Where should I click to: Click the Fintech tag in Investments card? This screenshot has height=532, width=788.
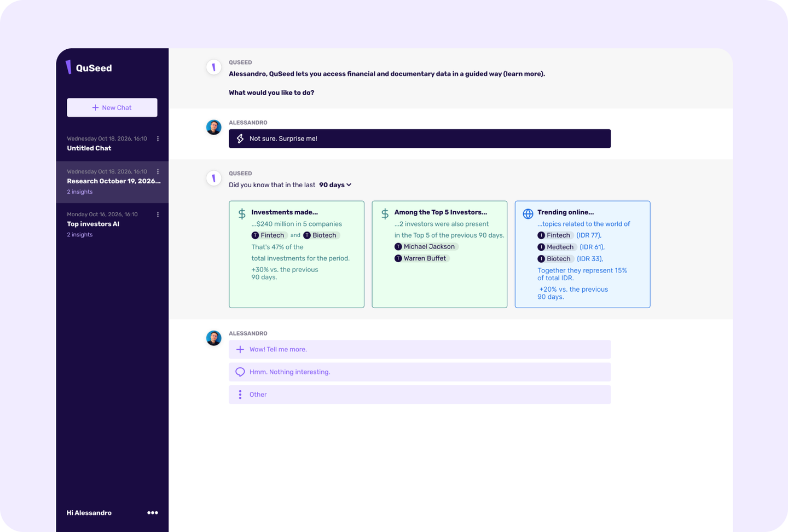(268, 235)
